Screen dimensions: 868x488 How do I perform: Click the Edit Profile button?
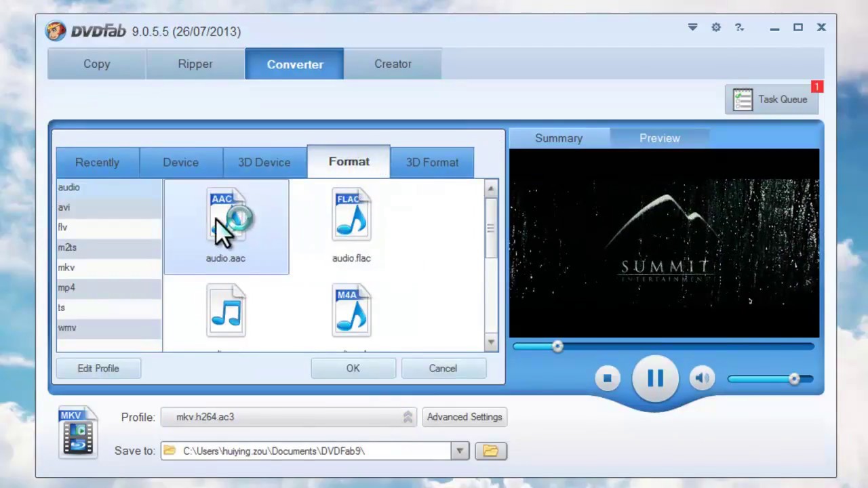tap(98, 368)
